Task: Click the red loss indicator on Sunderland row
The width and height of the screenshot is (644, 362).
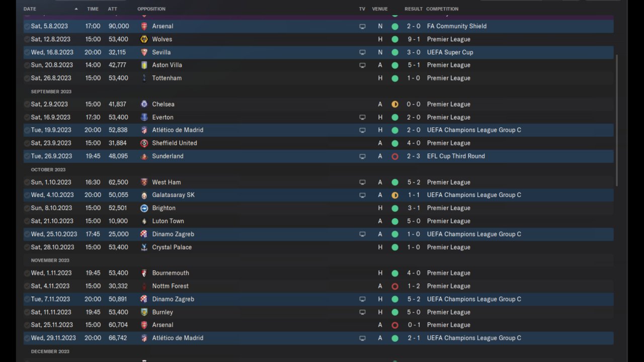Action: 395,156
